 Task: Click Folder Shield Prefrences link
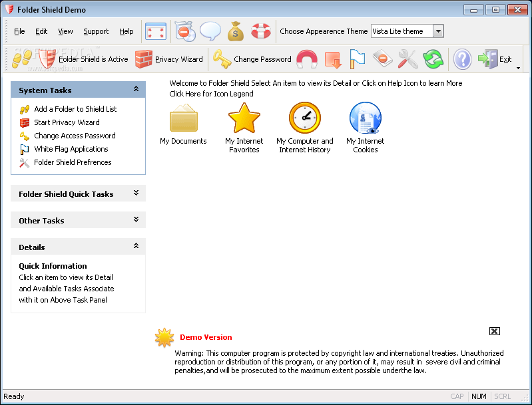(73, 162)
